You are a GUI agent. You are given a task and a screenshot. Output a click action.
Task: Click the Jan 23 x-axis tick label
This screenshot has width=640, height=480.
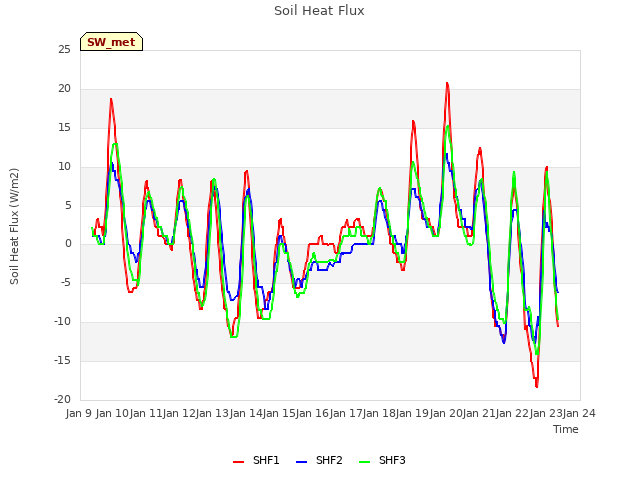[547, 413]
